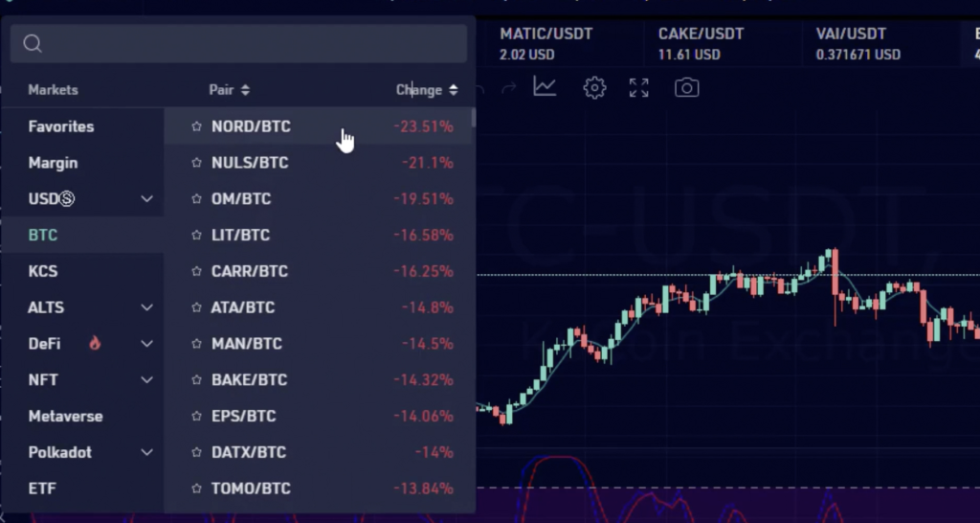Screen dimensions: 980x523
Task: Click the Markets column header
Action: point(54,90)
